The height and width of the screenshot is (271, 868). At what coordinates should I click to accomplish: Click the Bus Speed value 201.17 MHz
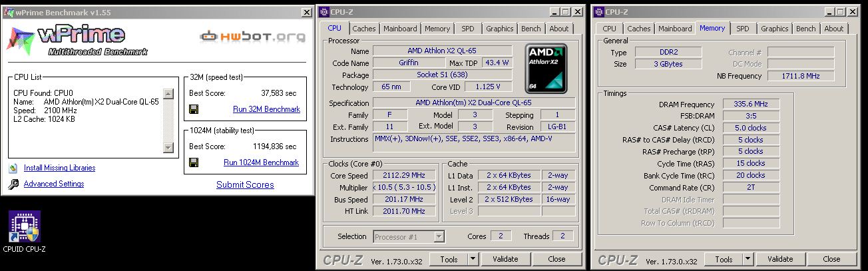click(x=405, y=200)
